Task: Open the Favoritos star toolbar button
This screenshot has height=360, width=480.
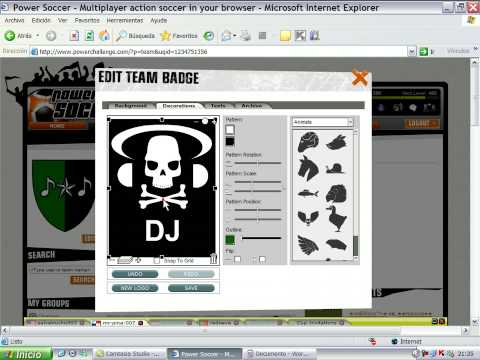Action: click(x=179, y=36)
